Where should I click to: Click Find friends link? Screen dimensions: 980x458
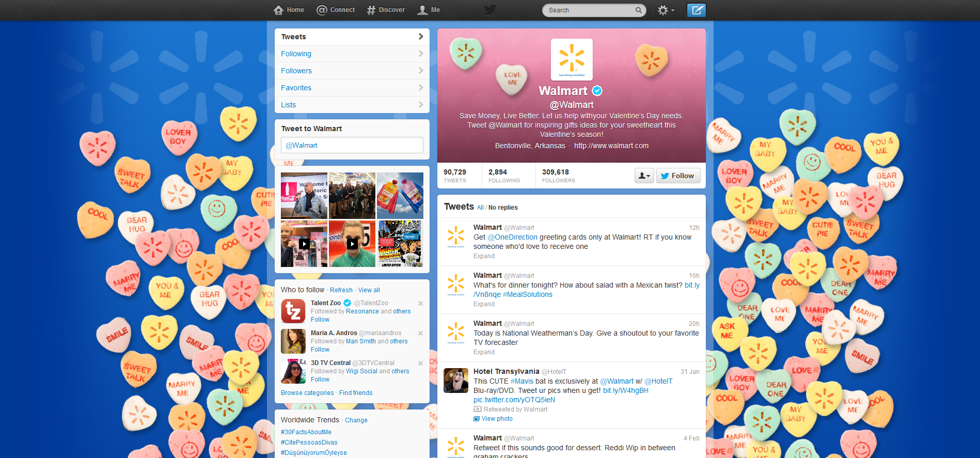(x=356, y=393)
